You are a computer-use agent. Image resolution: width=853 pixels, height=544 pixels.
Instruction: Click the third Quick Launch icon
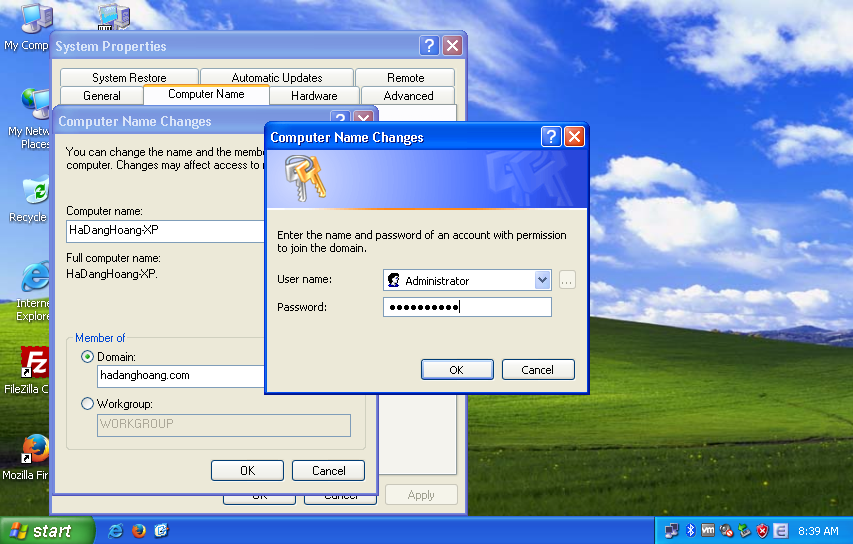coord(162,530)
